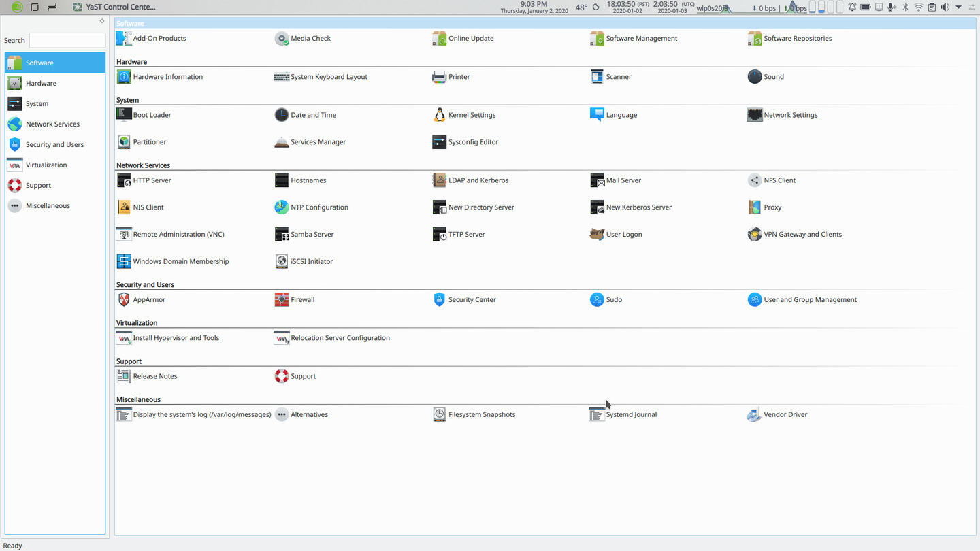
Task: Open Boot Loader settings
Action: [x=144, y=115]
